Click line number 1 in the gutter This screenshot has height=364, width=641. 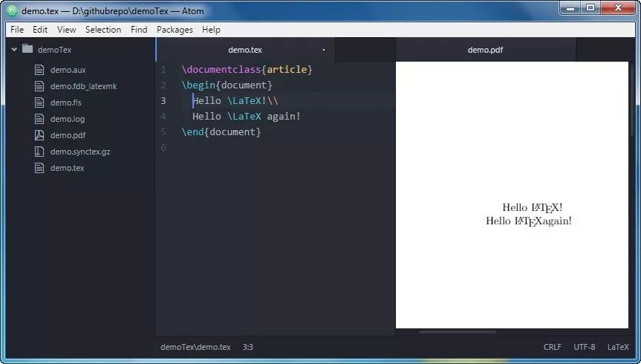(163, 70)
